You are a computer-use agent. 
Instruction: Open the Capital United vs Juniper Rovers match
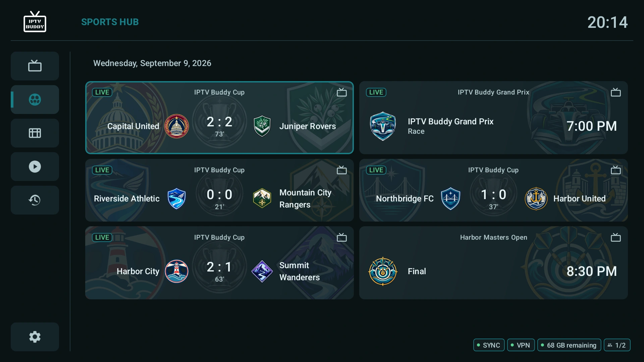click(219, 118)
